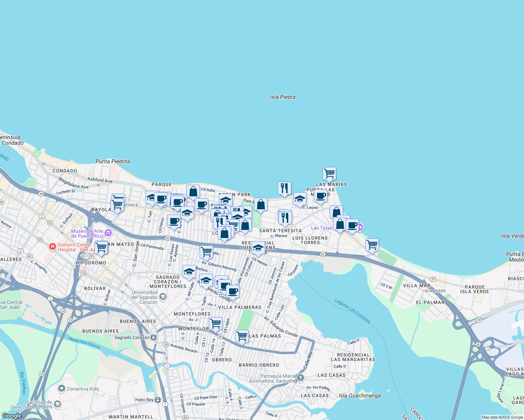Select the restaurant marker above Santa Teresita
524x420 pixels.
pos(285,217)
